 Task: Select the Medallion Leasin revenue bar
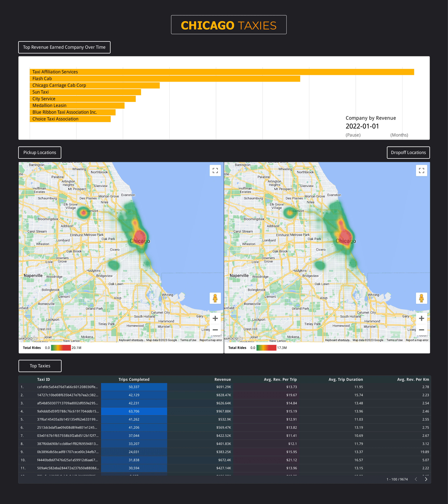point(77,105)
